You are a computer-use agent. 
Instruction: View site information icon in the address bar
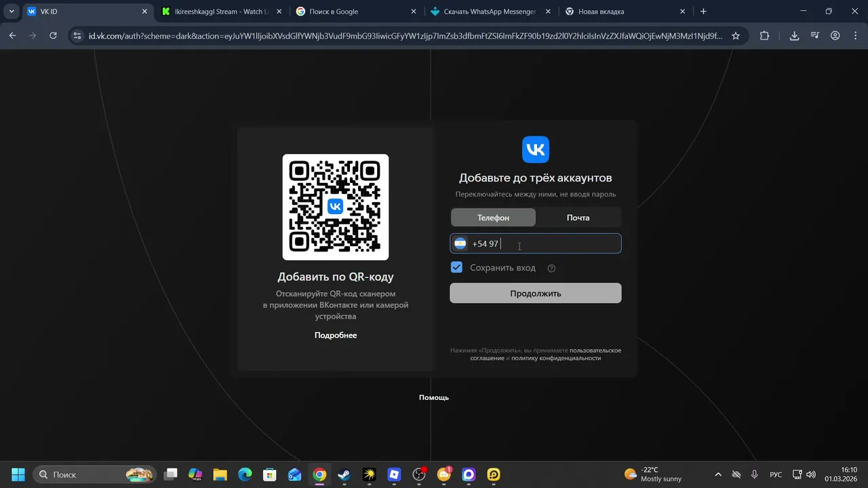(x=77, y=36)
